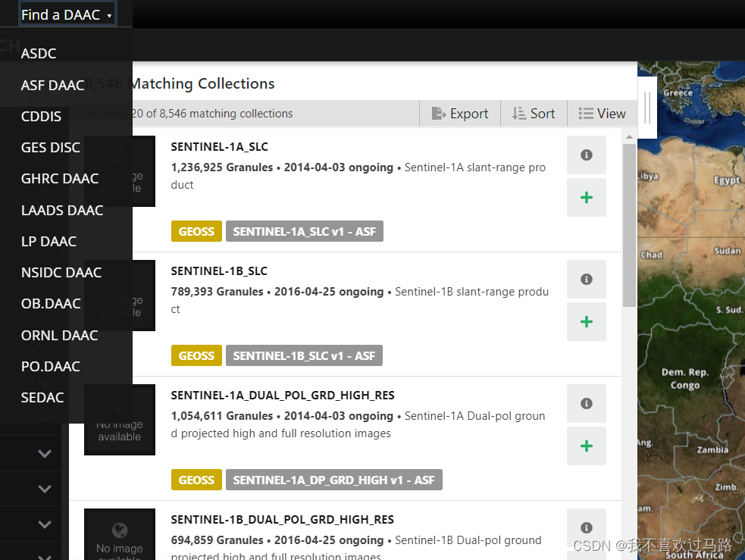This screenshot has width=745, height=560.
Task: Choose OB.DAAC in the list
Action: pos(51,304)
